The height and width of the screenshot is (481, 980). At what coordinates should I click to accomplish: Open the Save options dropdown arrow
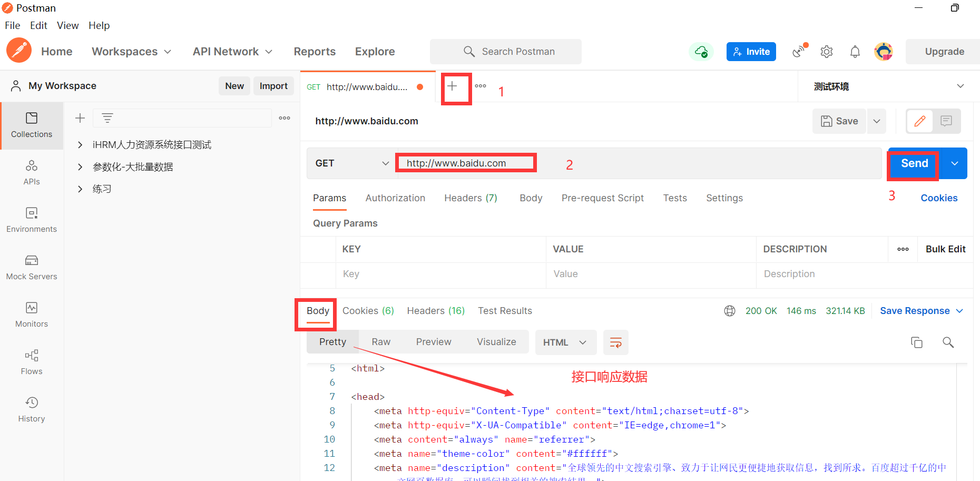point(877,121)
